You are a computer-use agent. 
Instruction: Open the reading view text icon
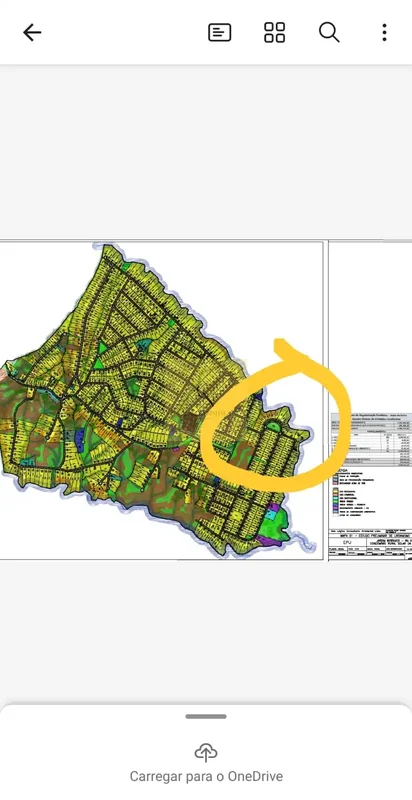click(x=220, y=33)
